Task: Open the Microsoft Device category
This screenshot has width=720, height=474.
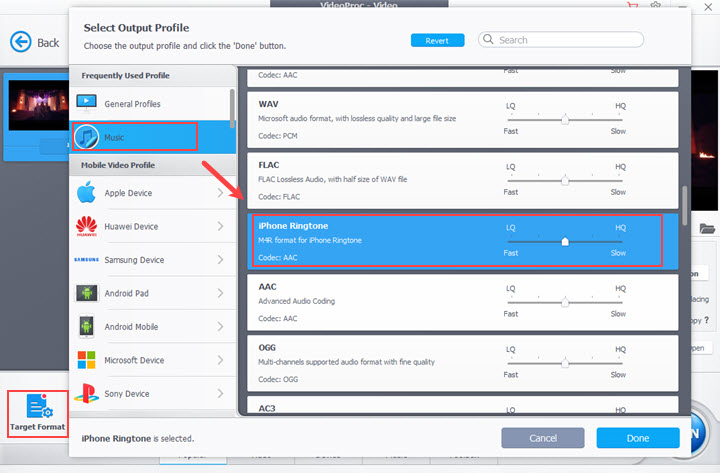Action: [x=152, y=360]
